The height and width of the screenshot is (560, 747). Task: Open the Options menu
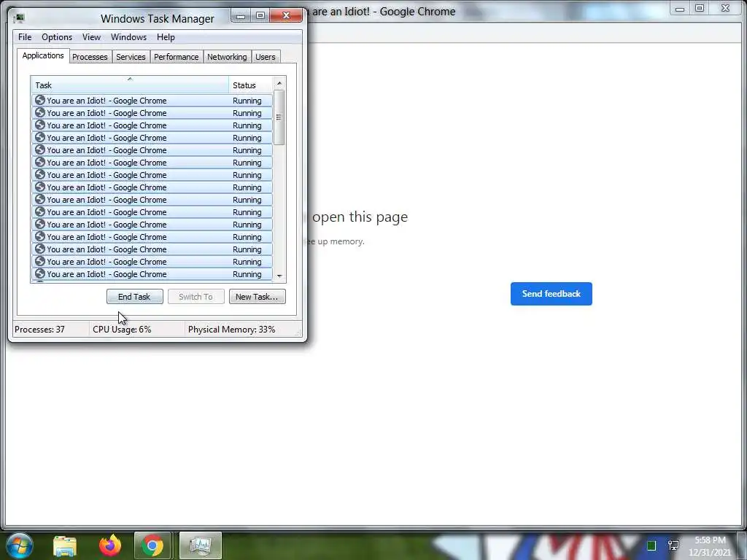tap(57, 37)
